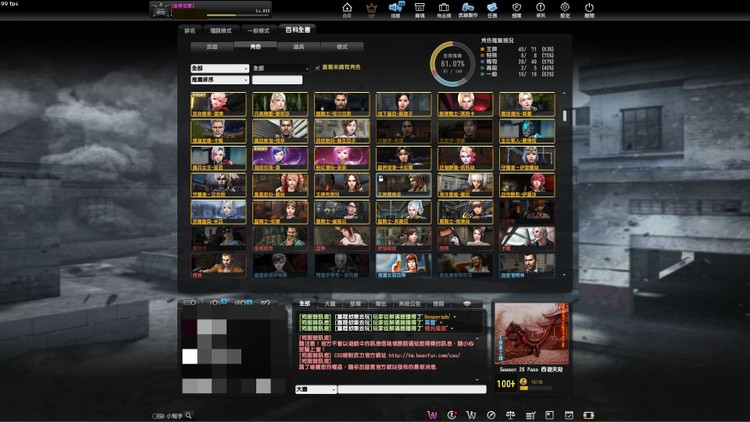Open the link icon tab in social panel
750x422 pixels.
point(266,302)
